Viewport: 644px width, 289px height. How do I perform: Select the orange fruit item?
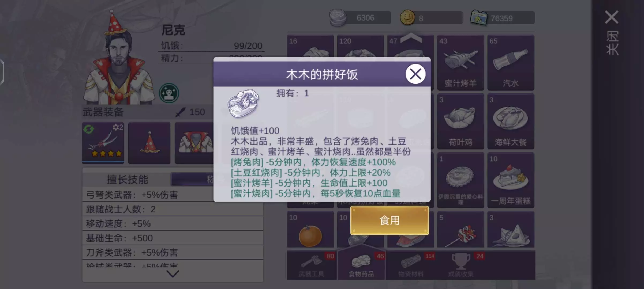[310, 229]
